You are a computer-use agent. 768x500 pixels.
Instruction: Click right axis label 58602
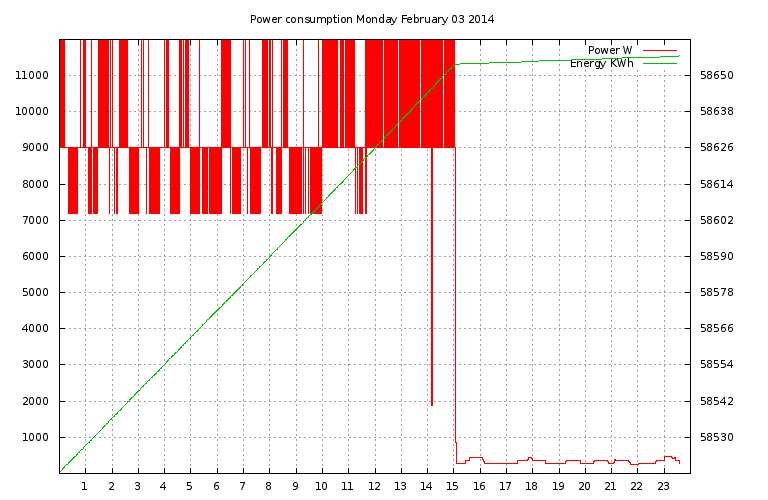pyautogui.click(x=717, y=220)
